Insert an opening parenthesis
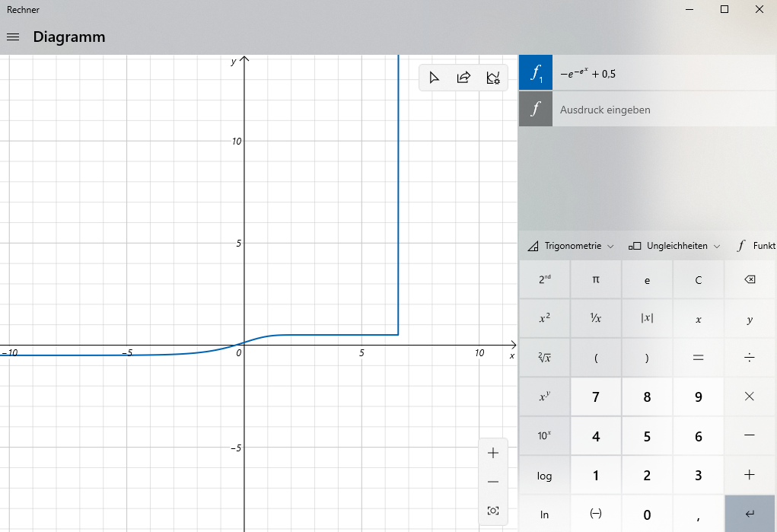Screen dimensions: 777x532 tap(596, 358)
